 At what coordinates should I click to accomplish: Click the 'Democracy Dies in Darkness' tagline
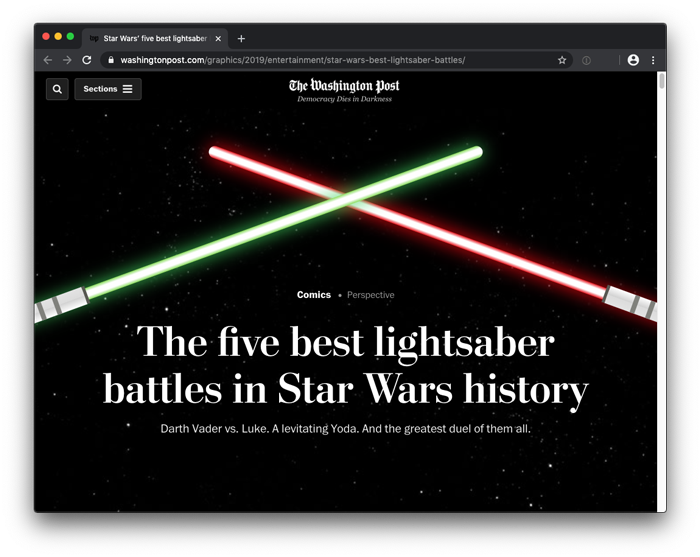click(x=344, y=99)
